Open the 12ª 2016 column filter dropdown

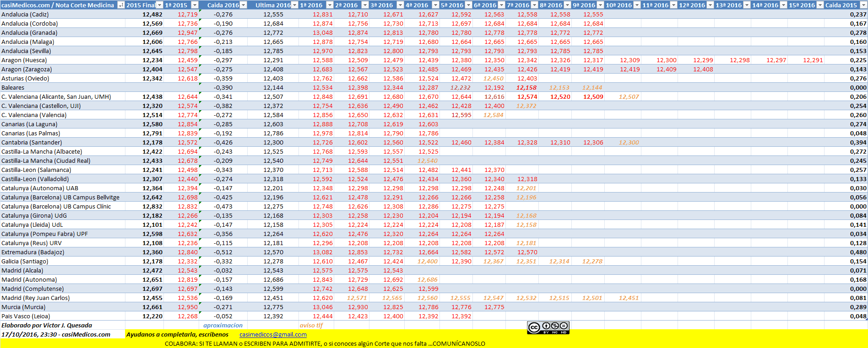pos(710,5)
